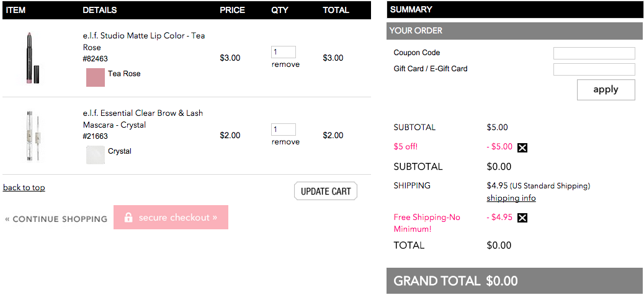Proceed to secure checkout
Image resolution: width=644 pixels, height=295 pixels.
[x=171, y=217]
